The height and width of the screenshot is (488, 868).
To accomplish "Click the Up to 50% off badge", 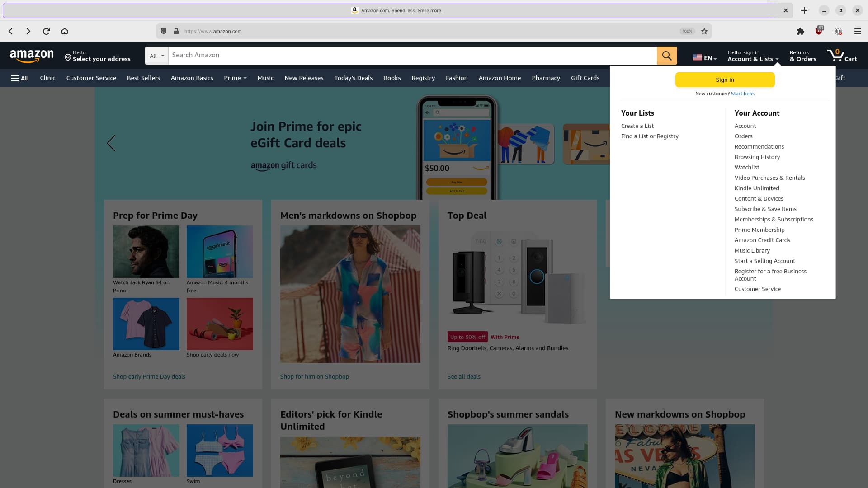I will 467,337.
